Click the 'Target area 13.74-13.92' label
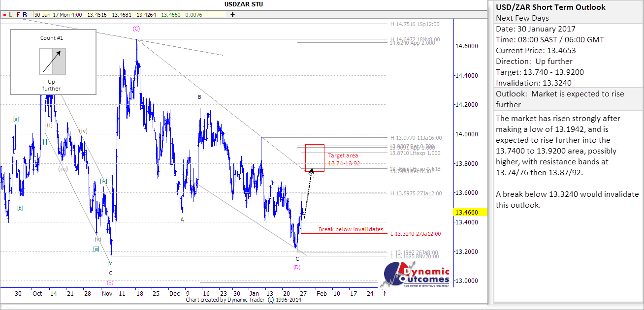The image size is (644, 310). pyautogui.click(x=343, y=159)
